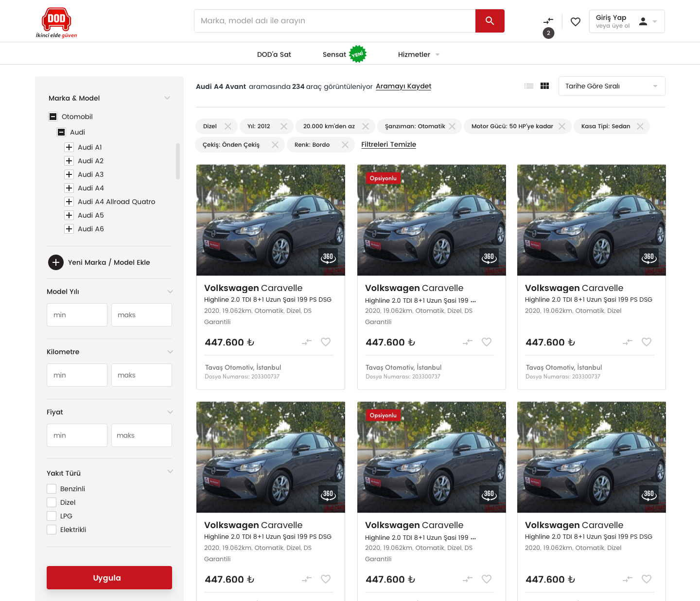Screen dimensions: 700x601
Task: Check the LPG fuel type
Action: 52,516
